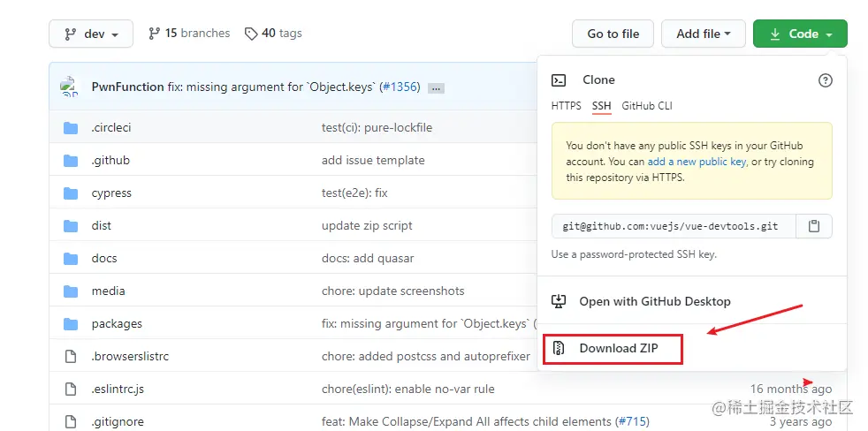Click the 16 months ago timestamp
868x431 pixels.
click(x=790, y=389)
